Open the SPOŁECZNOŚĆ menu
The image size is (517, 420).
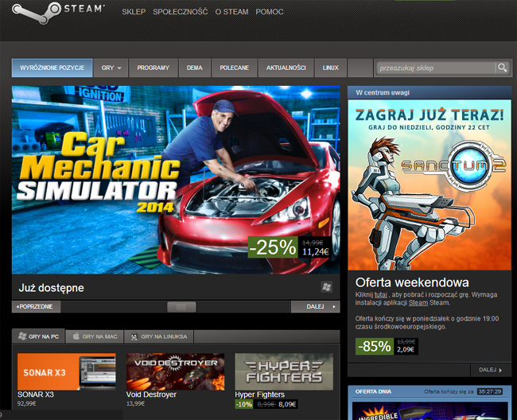(180, 12)
